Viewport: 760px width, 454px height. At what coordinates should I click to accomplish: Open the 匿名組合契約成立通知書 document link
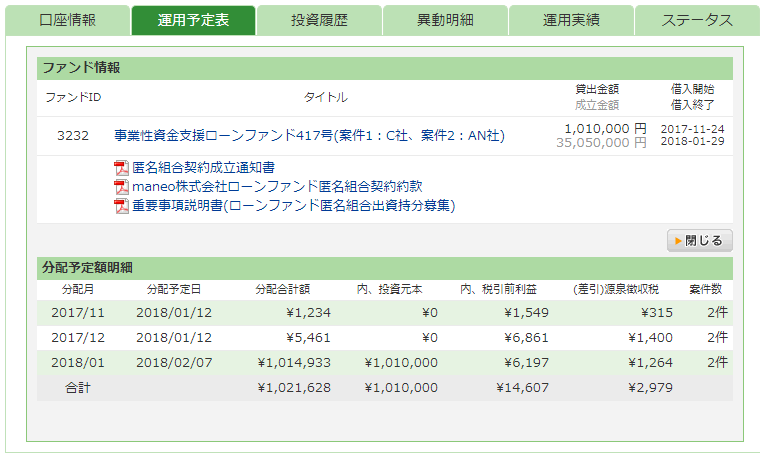203,167
